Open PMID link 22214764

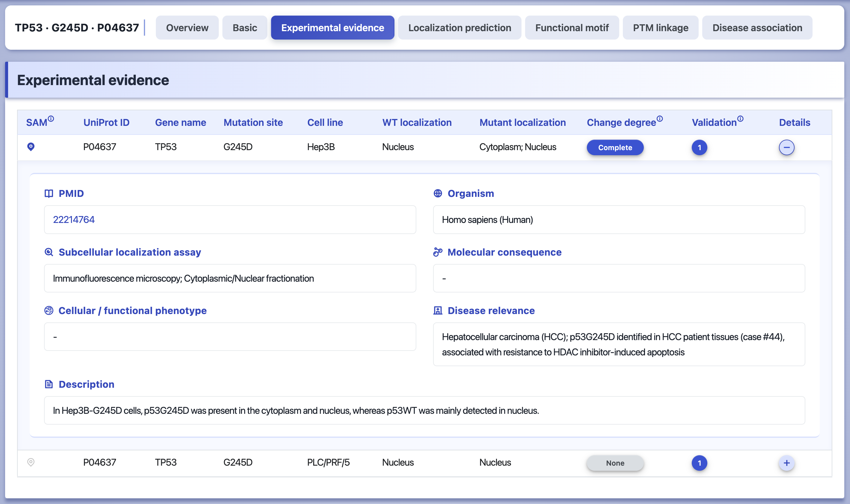(x=74, y=220)
